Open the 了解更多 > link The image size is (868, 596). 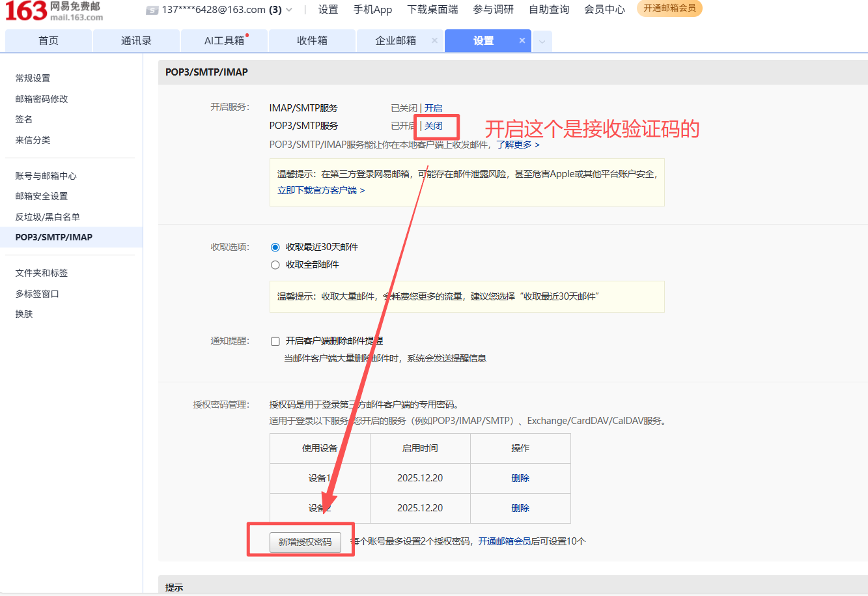pos(518,145)
